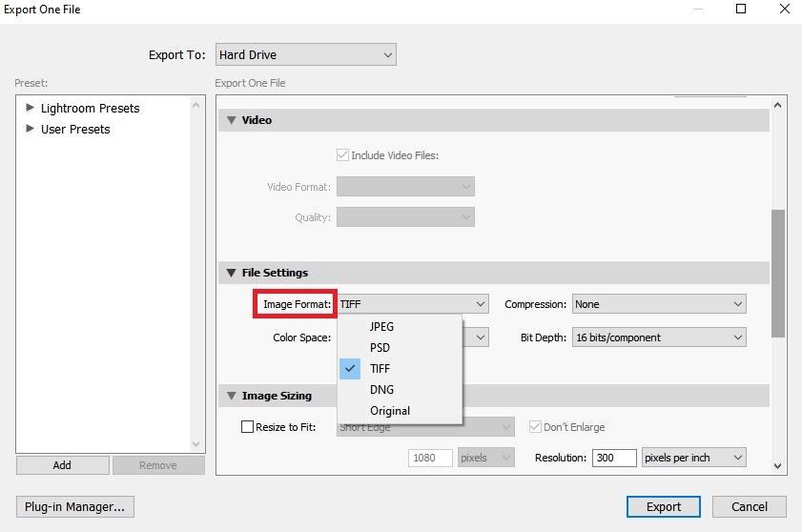Viewport: 802px width, 532px height.
Task: Click the settings panel scroll-down arrow
Action: pyautogui.click(x=777, y=465)
